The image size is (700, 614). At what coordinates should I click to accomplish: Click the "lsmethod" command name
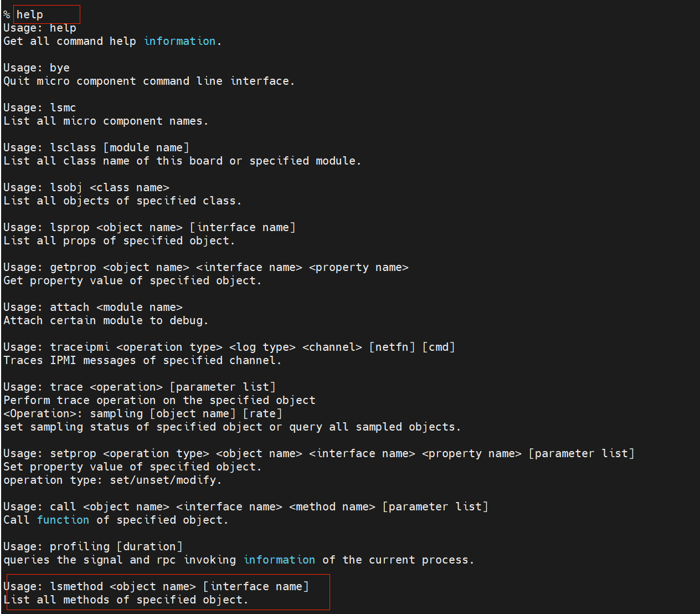point(76,587)
